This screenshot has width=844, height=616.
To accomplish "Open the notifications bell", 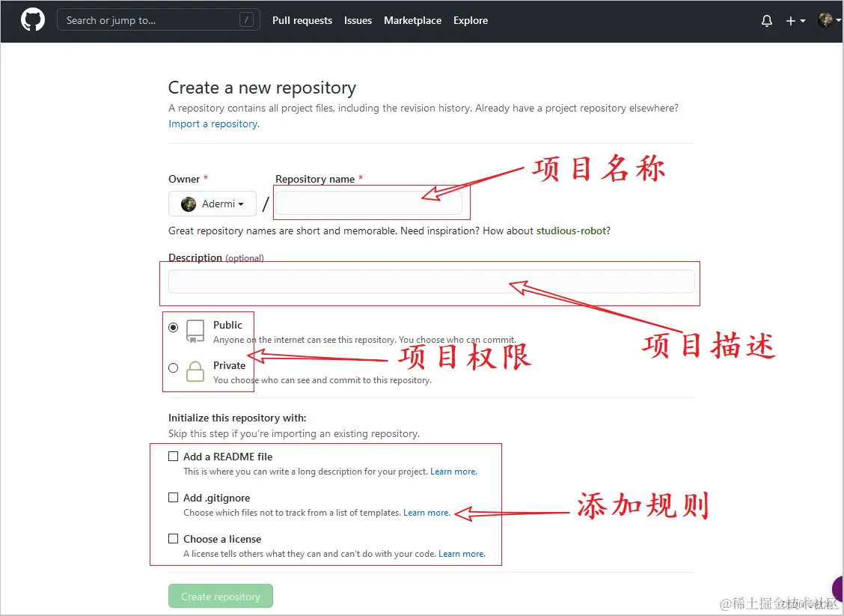I will pos(766,20).
